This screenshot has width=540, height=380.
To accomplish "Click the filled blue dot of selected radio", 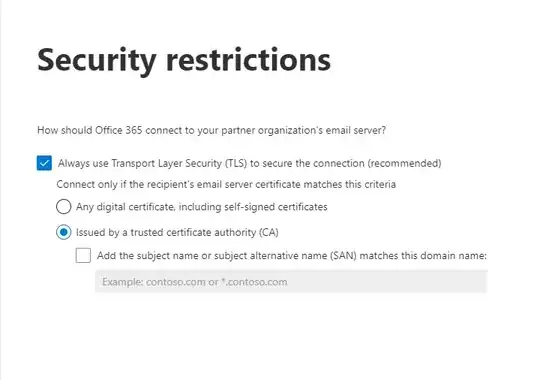I will [63, 232].
